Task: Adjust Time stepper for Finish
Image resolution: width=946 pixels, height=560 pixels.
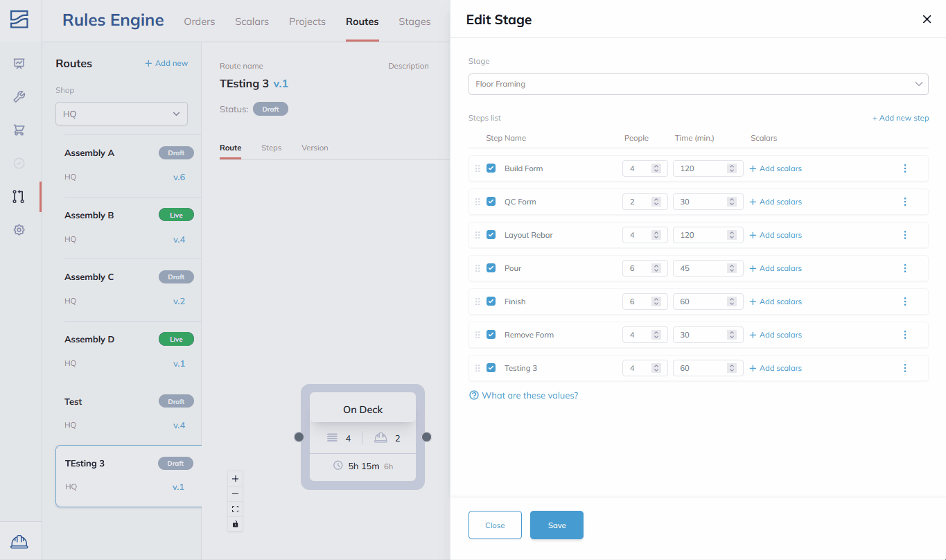Action: (732, 301)
